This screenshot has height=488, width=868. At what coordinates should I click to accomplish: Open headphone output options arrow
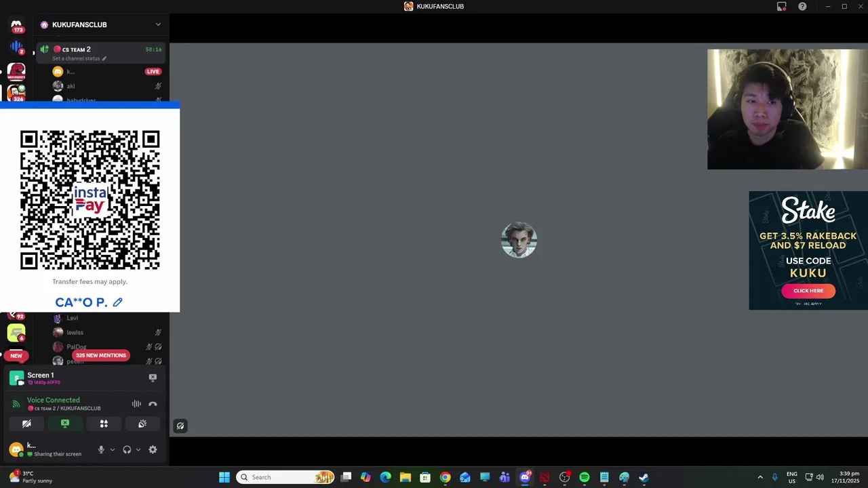[x=138, y=449]
